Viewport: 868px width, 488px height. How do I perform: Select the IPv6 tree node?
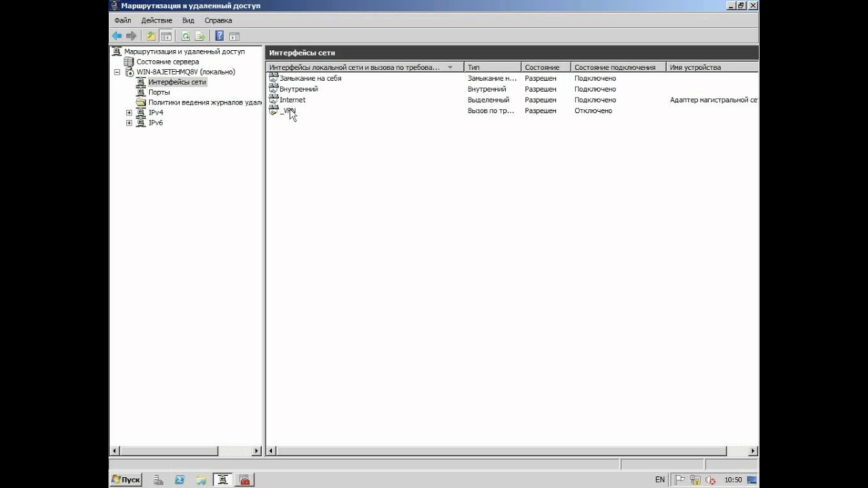(156, 123)
